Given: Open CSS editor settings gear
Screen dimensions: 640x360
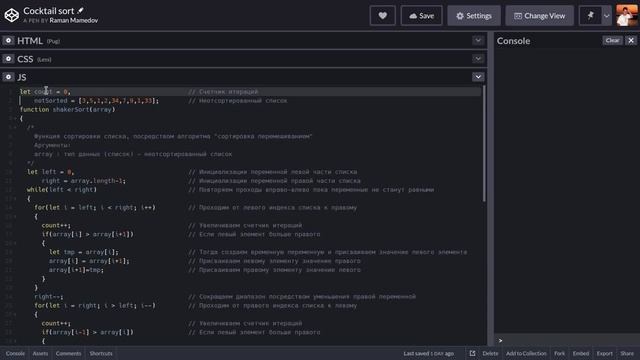Looking at the screenshot, I should [x=8, y=59].
